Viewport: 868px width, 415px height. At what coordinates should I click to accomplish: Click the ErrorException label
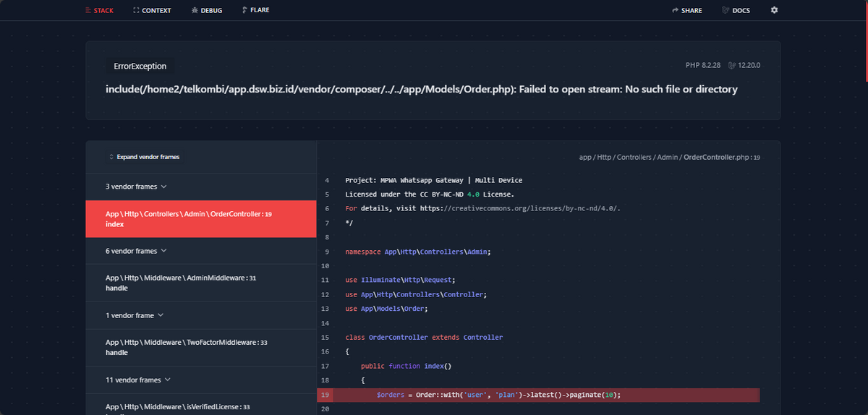140,66
